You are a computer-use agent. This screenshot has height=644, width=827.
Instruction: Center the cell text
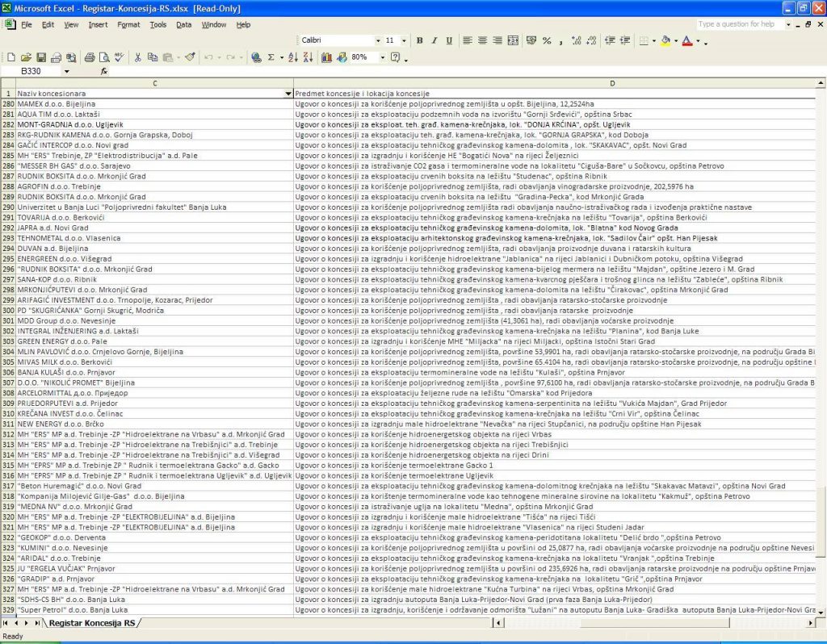482,40
